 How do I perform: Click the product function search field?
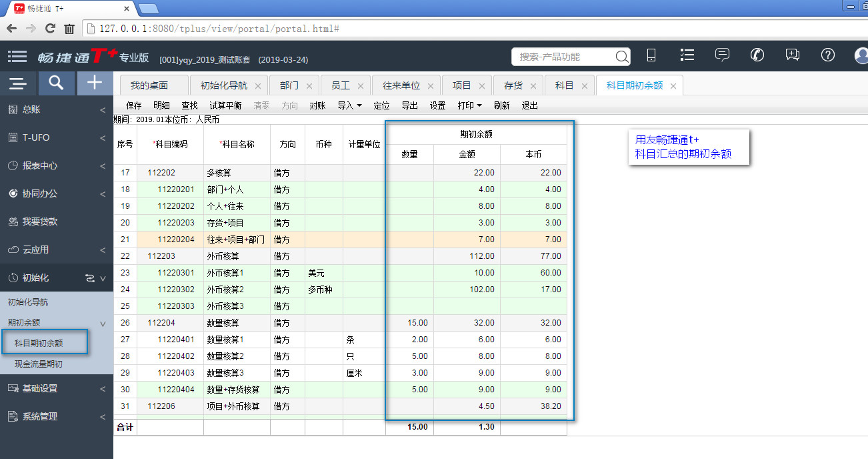click(564, 57)
